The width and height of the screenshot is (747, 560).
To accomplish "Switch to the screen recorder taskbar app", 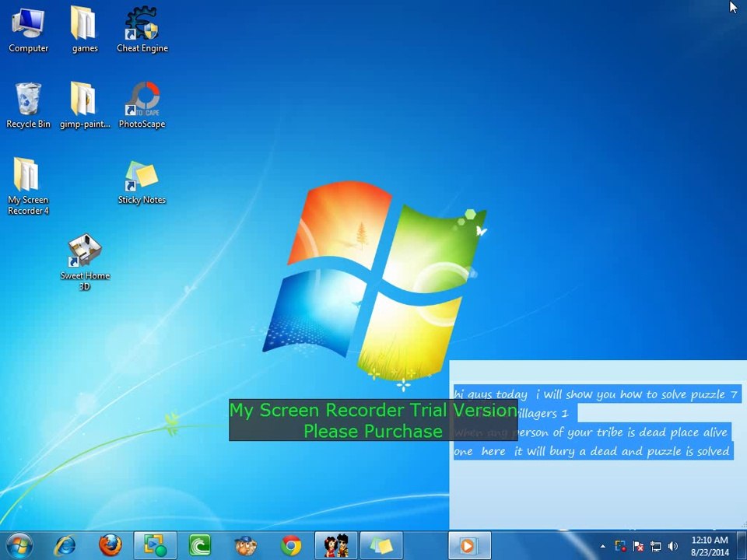I will click(x=156, y=546).
